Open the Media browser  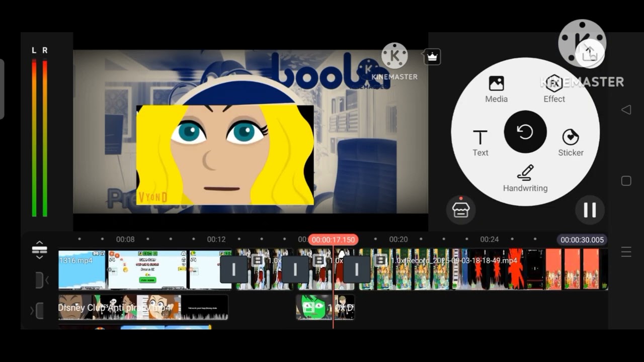[496, 89]
